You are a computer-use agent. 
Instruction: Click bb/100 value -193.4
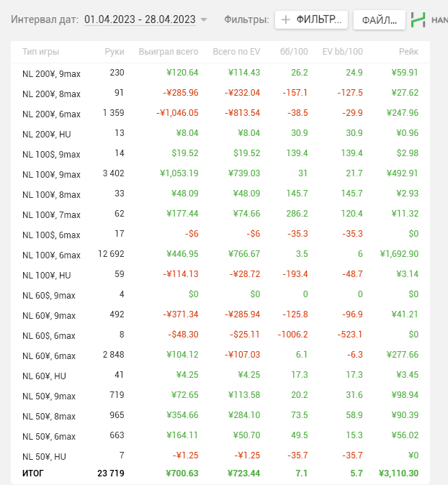[x=295, y=274]
